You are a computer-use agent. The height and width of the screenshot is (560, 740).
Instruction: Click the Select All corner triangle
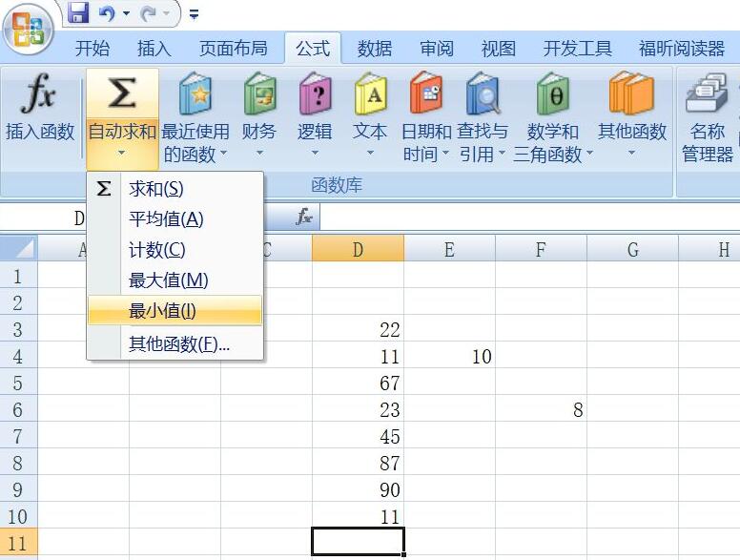click(19, 248)
